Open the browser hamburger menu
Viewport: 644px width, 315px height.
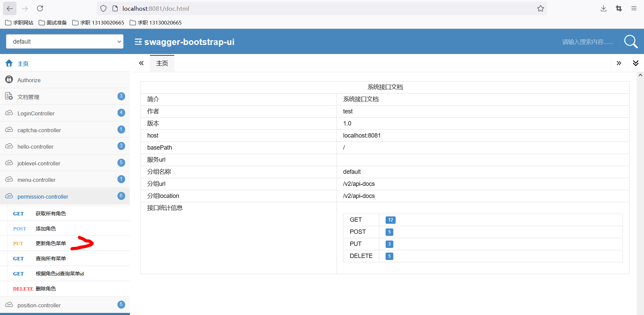click(634, 8)
